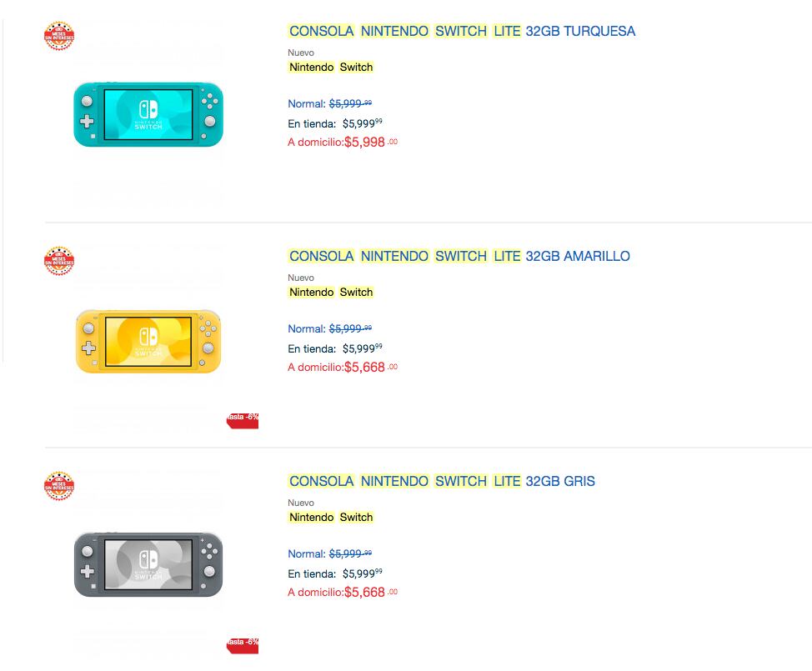
Task: Open the CONSOLA NINTENDO SWITCH LITE 32GB TURQUESA listing
Action: (461, 31)
